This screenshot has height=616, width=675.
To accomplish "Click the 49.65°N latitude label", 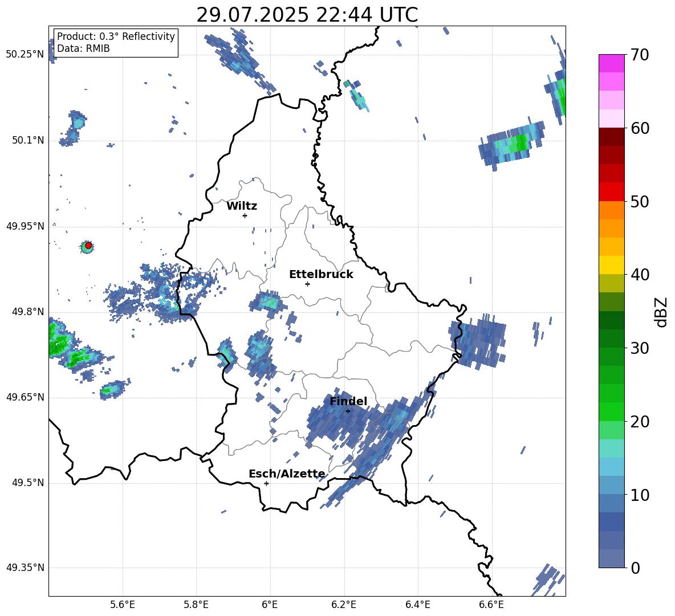I will pos(25,397).
